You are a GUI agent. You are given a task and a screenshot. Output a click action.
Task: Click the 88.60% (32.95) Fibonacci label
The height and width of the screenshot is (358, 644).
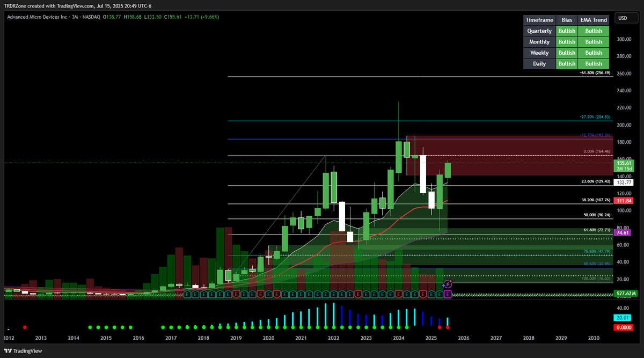[x=597, y=264]
